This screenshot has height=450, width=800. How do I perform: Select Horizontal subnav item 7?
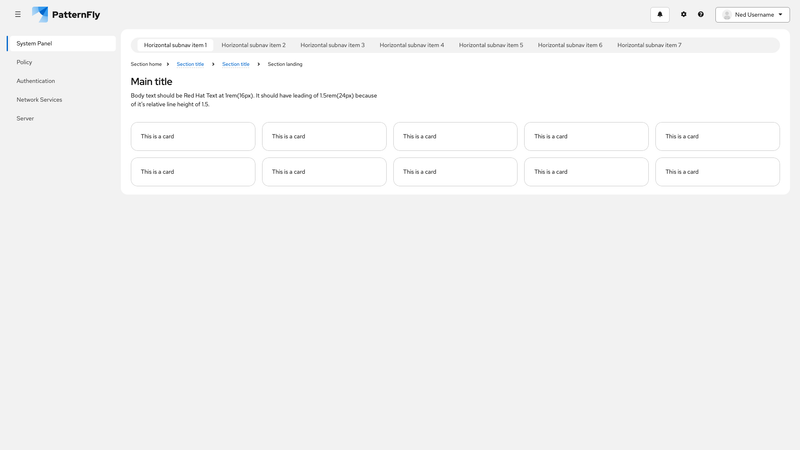[x=649, y=45]
